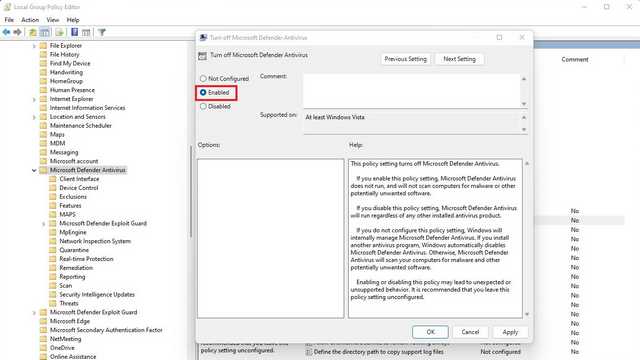640x360 pixels.
Task: Open the View menu
Action: click(53, 20)
